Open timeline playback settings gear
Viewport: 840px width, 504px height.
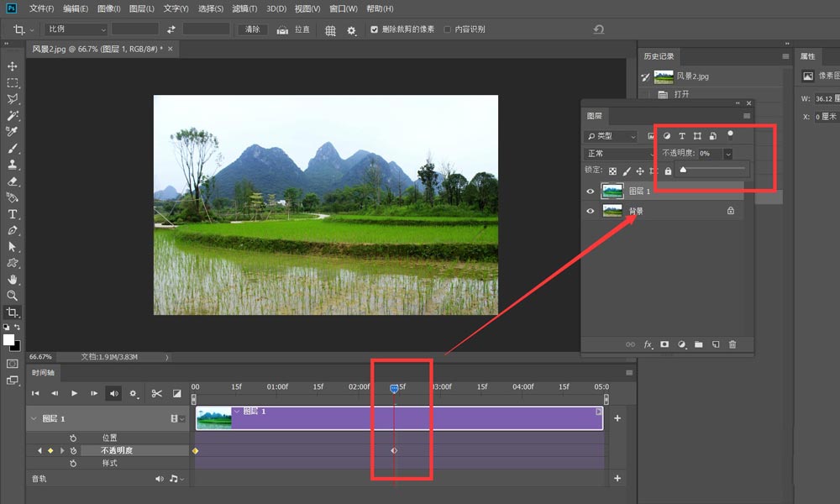pos(134,394)
